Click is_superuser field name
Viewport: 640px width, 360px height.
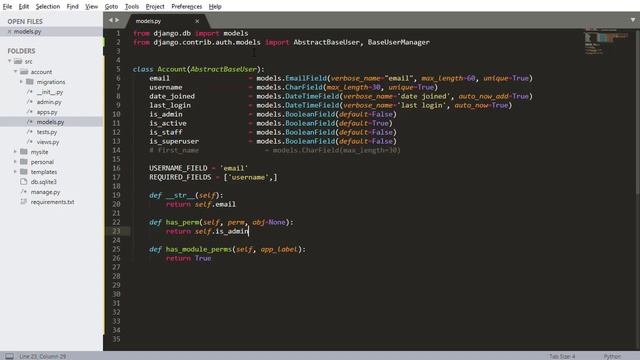[174, 141]
